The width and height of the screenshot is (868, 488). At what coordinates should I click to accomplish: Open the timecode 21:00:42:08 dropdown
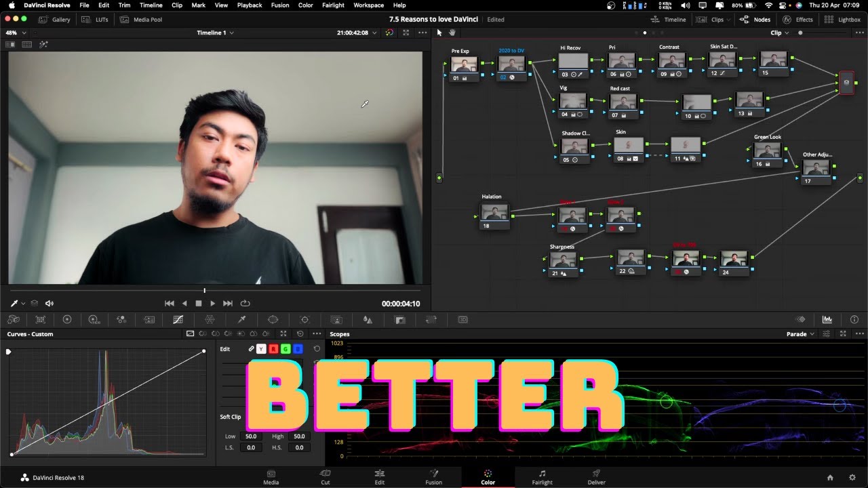coord(356,33)
